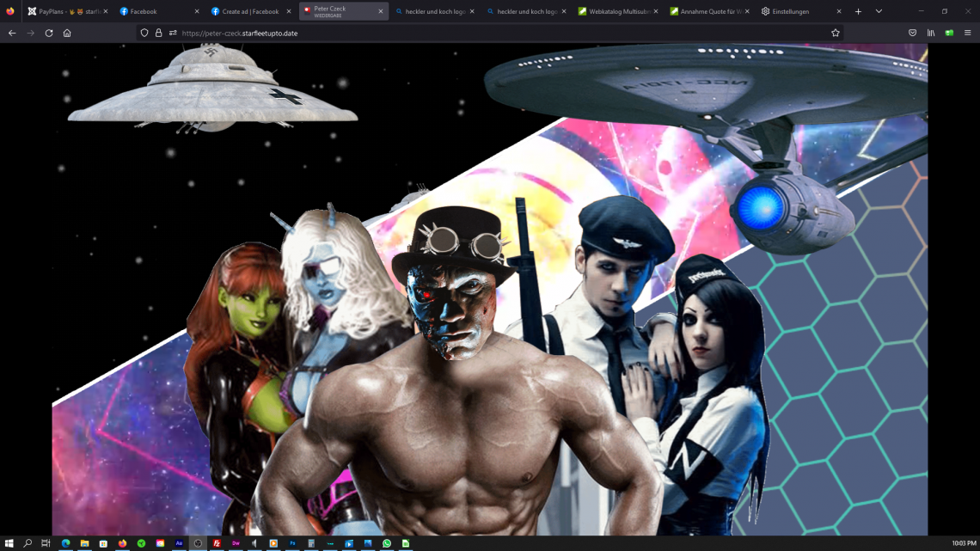This screenshot has height=551, width=980.
Task: Navigate back to the previous page
Action: [12, 33]
